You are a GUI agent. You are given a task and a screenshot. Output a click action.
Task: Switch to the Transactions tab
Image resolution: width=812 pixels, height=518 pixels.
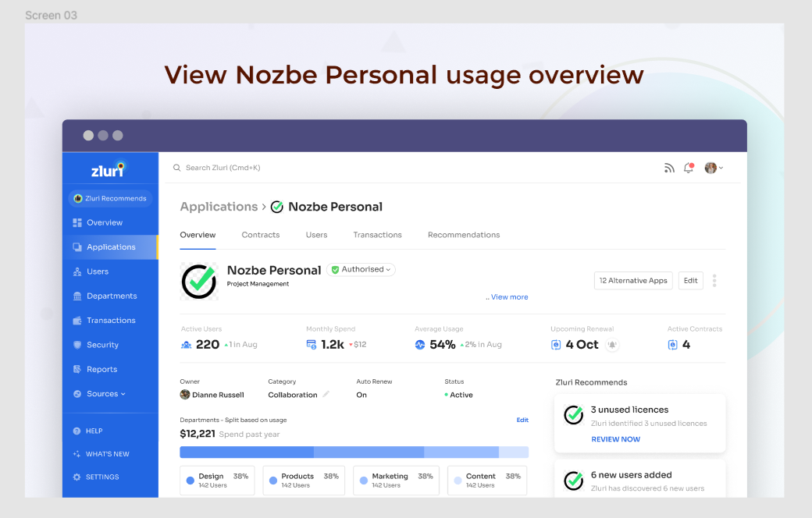pyautogui.click(x=378, y=235)
